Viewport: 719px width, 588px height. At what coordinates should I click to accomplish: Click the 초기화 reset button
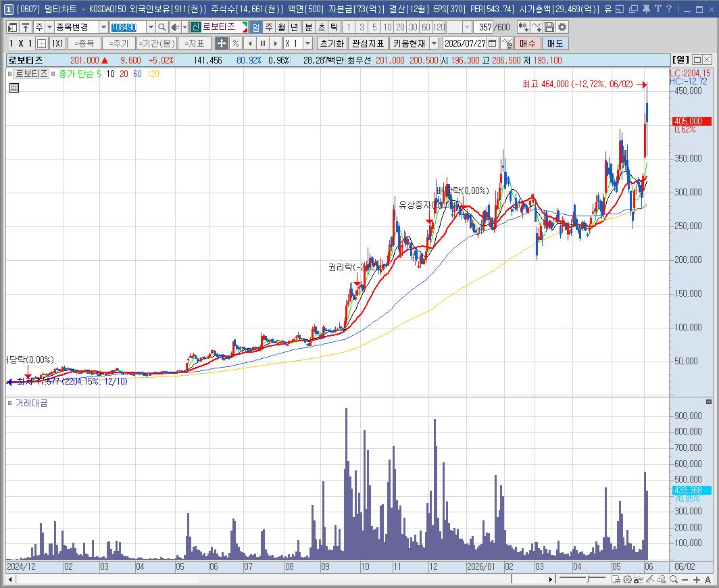[x=332, y=43]
